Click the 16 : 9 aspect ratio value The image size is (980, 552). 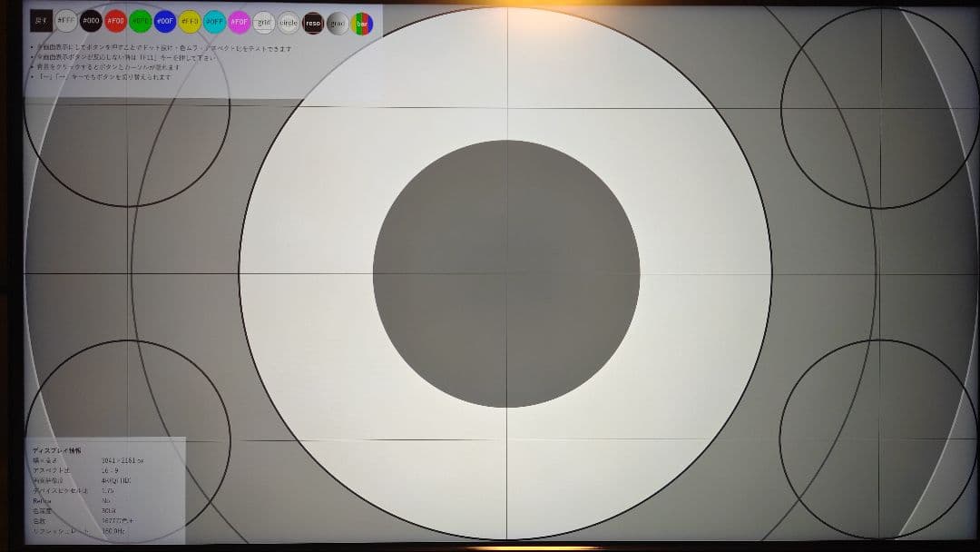(110, 470)
